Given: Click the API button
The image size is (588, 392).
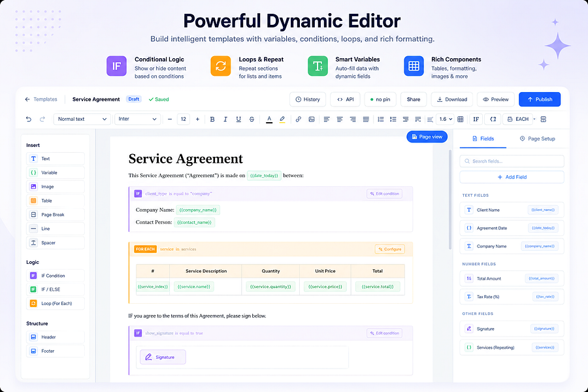Looking at the screenshot, I should tap(345, 99).
